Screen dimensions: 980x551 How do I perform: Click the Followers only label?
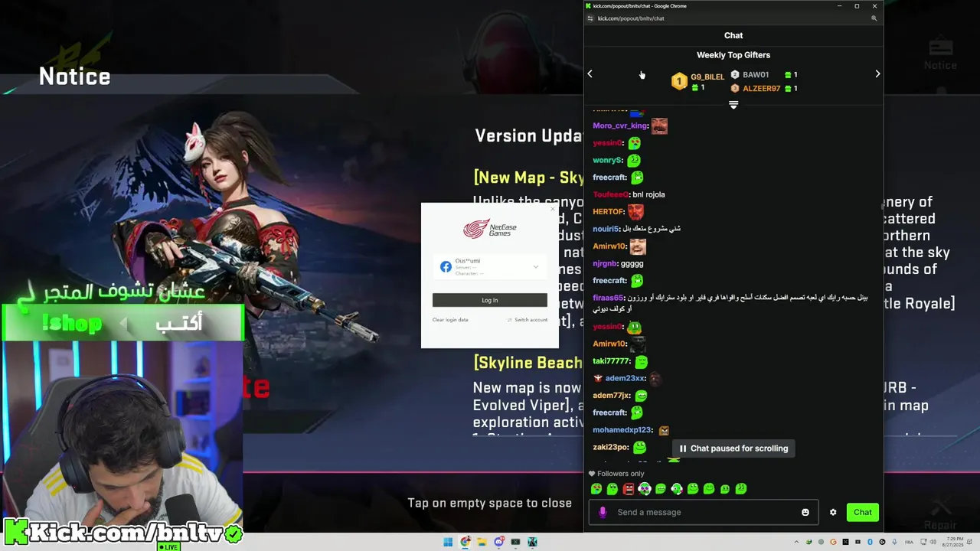(x=621, y=474)
